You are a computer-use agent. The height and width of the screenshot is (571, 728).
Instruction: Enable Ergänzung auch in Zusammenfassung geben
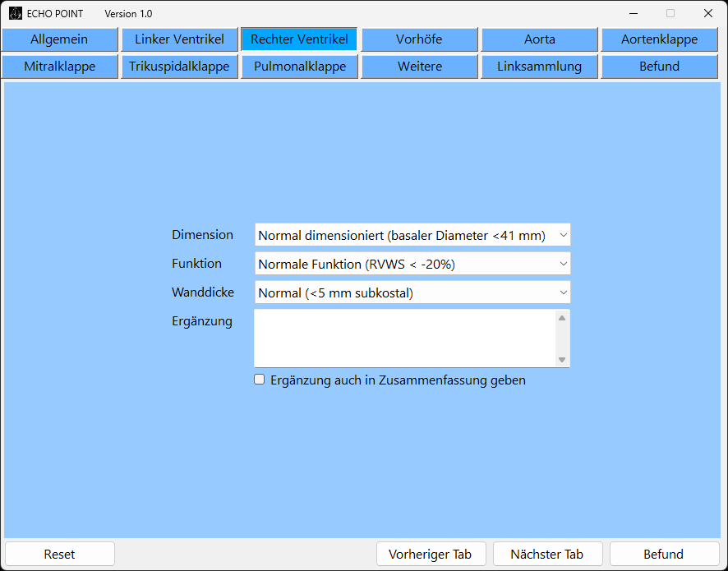click(260, 380)
